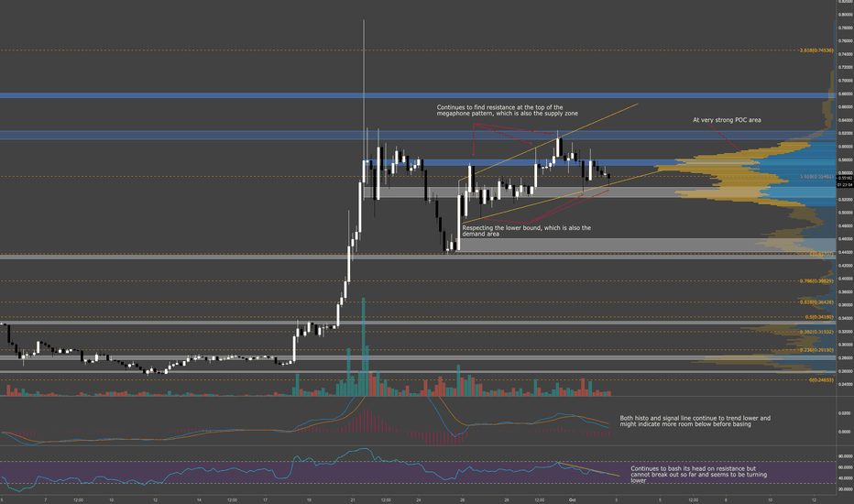The height and width of the screenshot is (504, 854).
Task: Click the date label 28 on the time axis
Action: [x=507, y=499]
